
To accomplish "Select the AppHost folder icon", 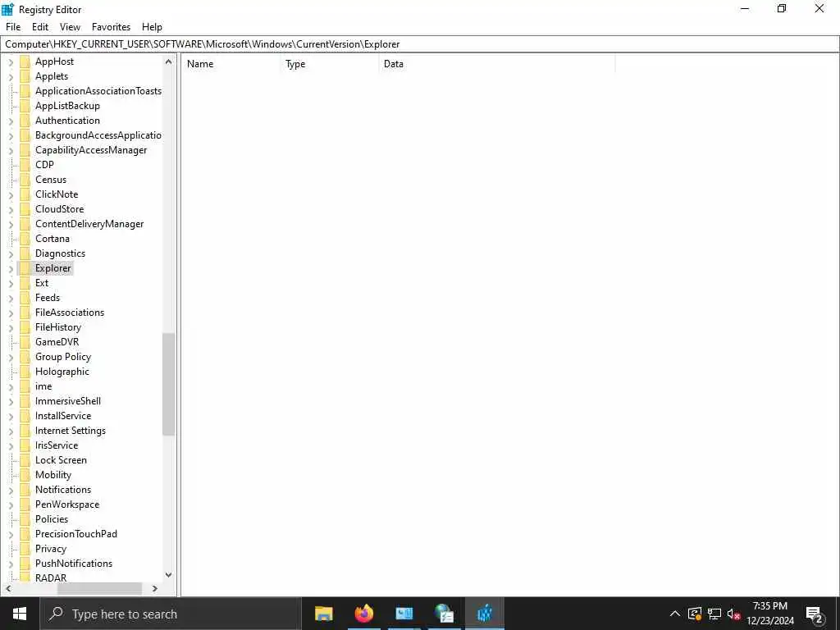I will pos(25,62).
